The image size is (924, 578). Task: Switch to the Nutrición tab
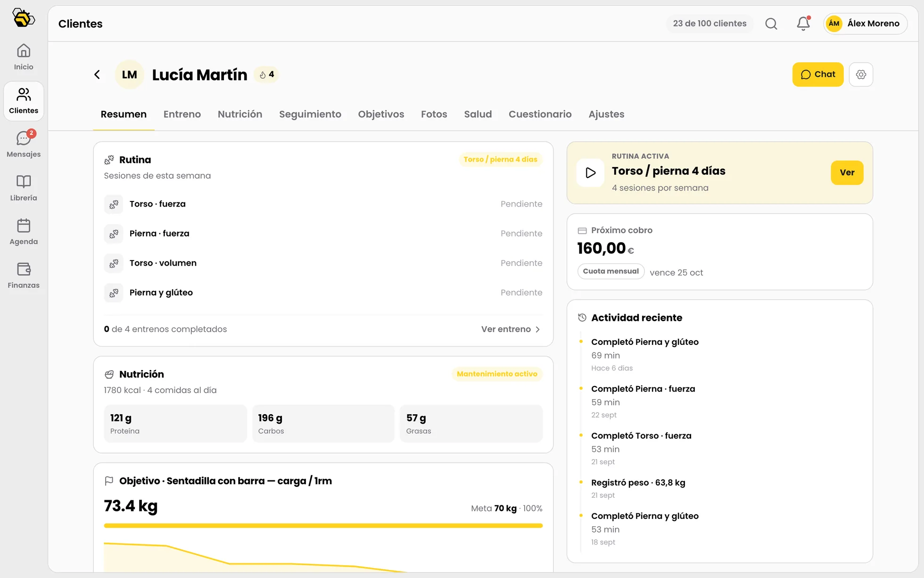click(240, 114)
